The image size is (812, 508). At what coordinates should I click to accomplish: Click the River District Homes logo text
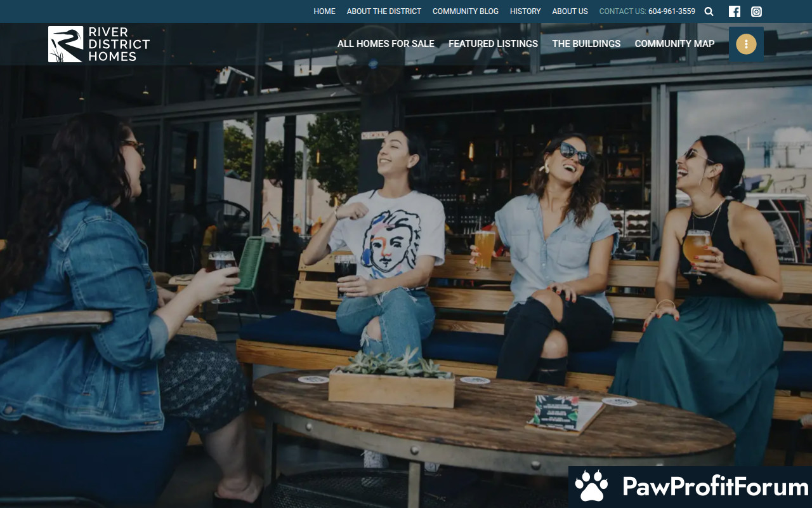pyautogui.click(x=119, y=44)
